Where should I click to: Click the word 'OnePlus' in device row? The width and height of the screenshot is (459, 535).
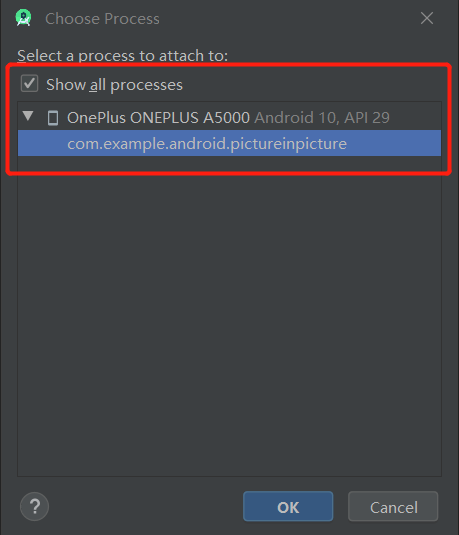(x=97, y=118)
